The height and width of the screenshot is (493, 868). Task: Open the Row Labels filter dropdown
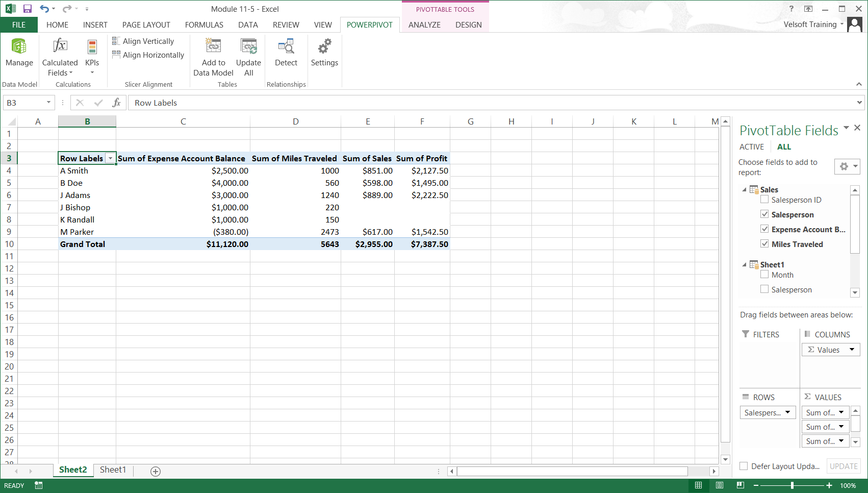(111, 158)
